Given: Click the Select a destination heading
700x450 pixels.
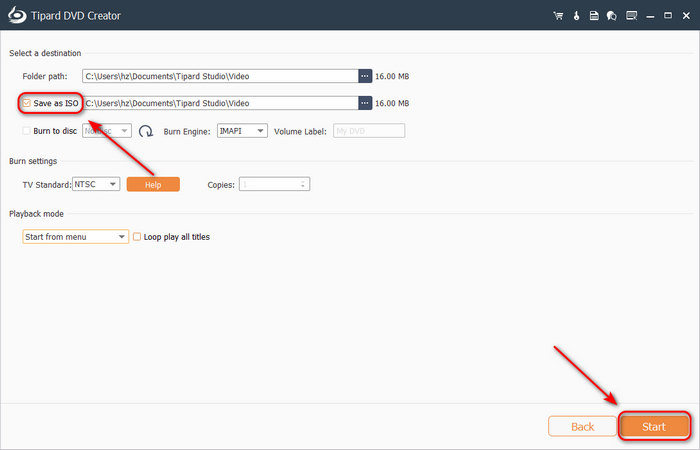Looking at the screenshot, I should (45, 53).
